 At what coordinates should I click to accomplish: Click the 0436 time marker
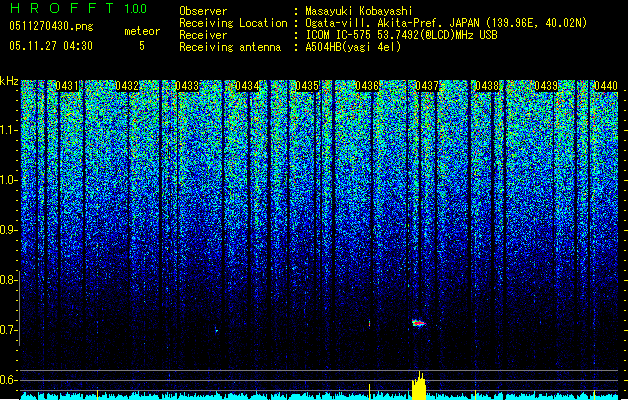click(x=367, y=86)
